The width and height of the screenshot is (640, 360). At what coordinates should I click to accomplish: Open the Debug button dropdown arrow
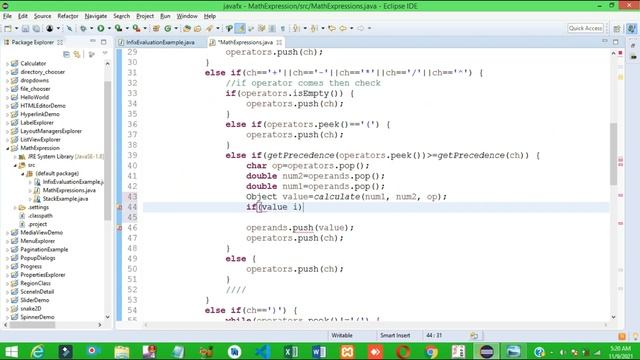(x=91, y=29)
